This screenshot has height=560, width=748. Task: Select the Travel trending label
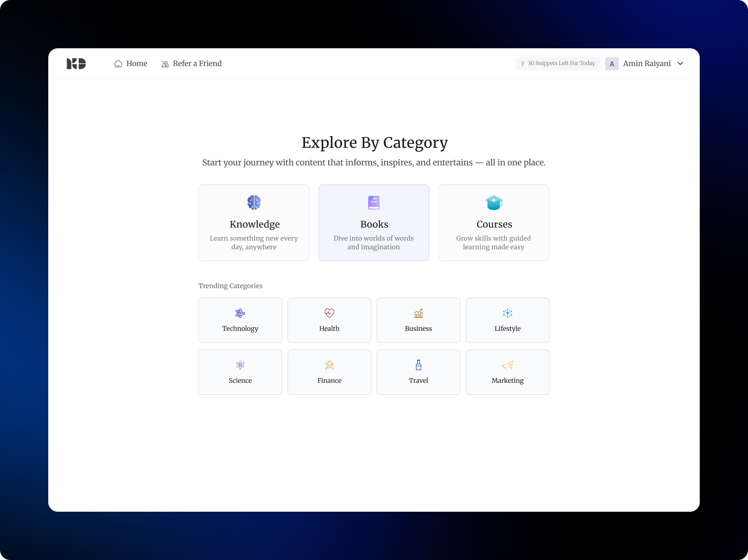pyautogui.click(x=418, y=380)
